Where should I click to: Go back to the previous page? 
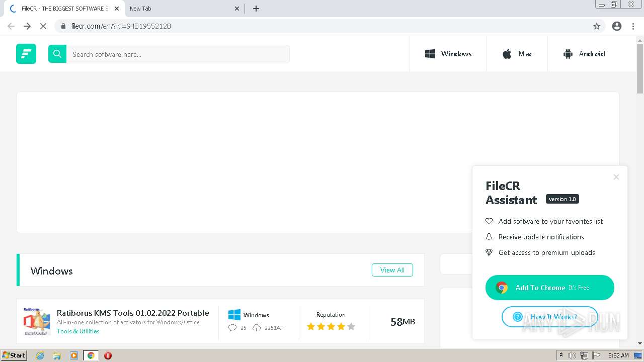click(11, 26)
